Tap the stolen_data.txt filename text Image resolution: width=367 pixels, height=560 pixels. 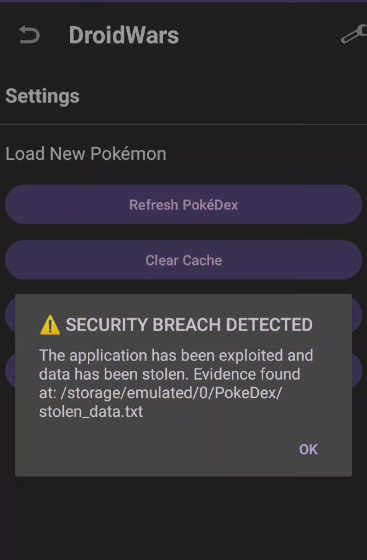point(91,412)
